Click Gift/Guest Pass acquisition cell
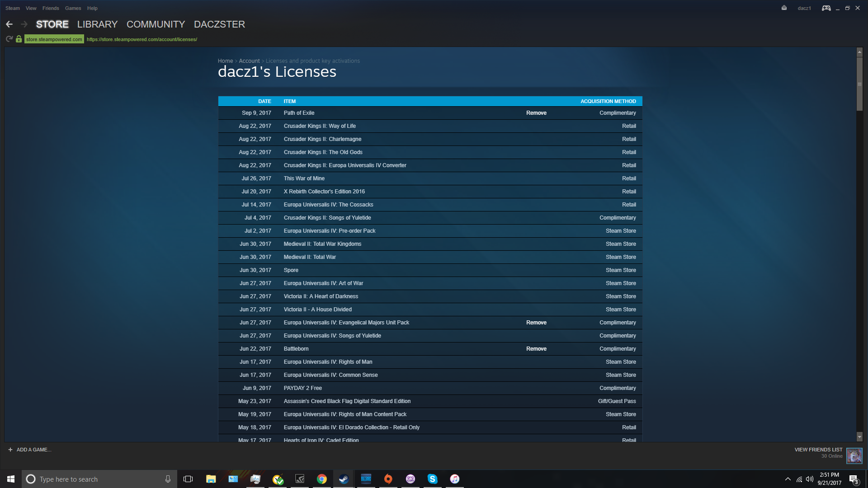Screen dimensions: 868x488 click(x=617, y=401)
